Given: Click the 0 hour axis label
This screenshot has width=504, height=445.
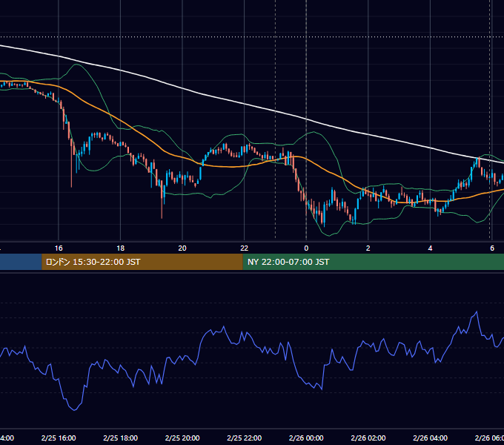Looking at the screenshot, I should tap(306, 248).
